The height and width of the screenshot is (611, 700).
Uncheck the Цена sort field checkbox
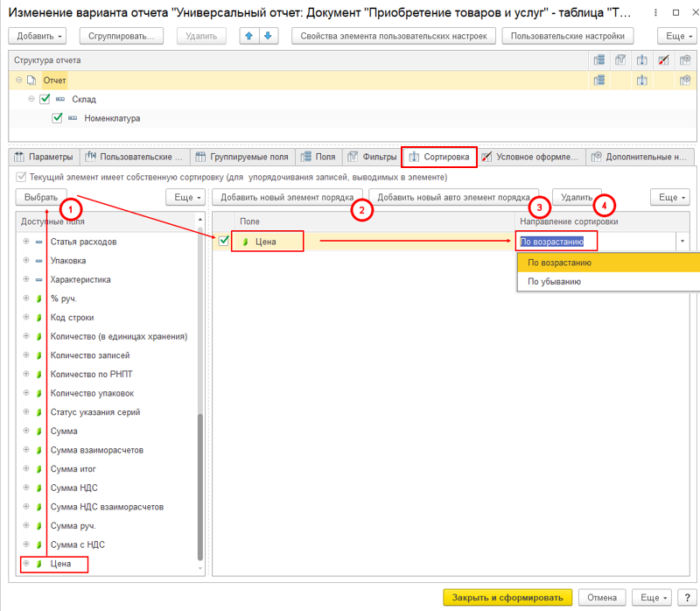[223, 242]
